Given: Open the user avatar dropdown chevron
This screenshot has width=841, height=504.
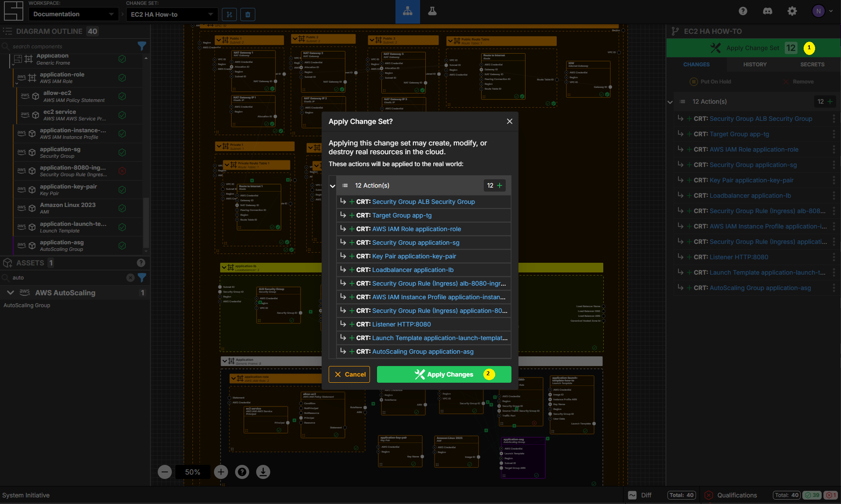Looking at the screenshot, I should point(831,11).
